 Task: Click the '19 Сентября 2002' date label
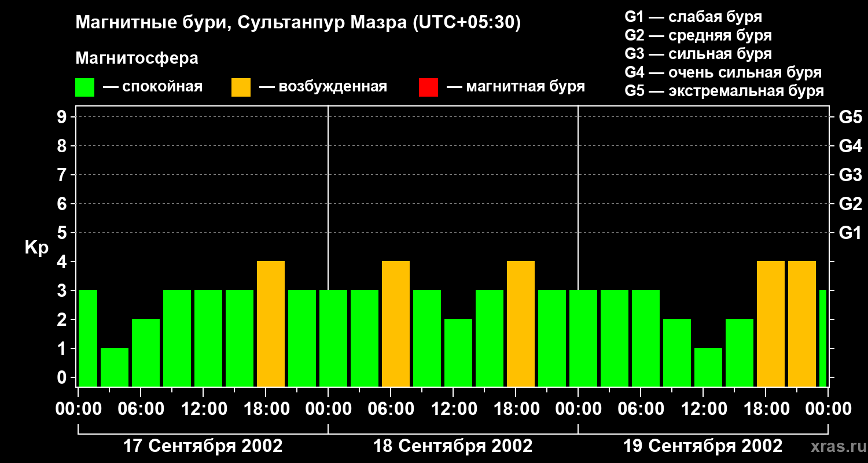(x=703, y=446)
